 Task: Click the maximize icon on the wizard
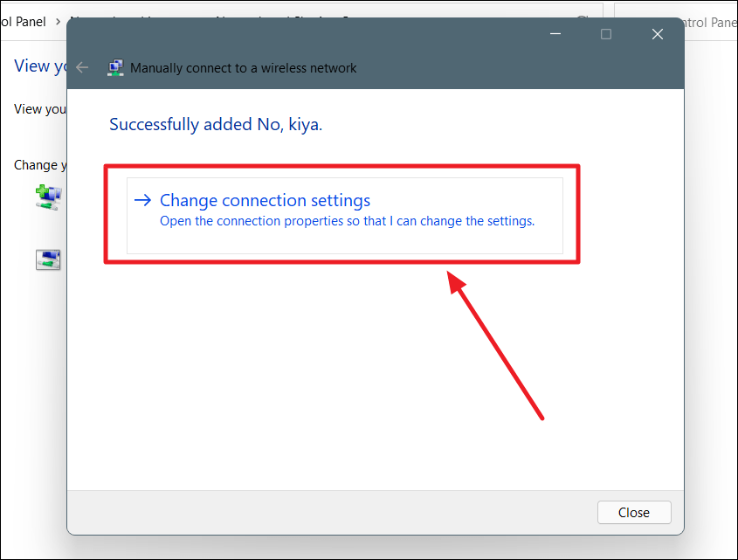(x=606, y=34)
